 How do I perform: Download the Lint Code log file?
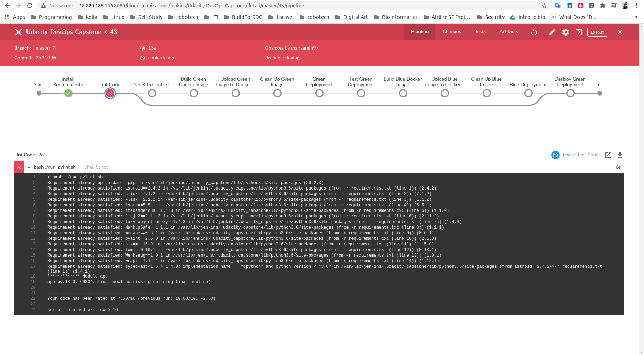(x=620, y=155)
